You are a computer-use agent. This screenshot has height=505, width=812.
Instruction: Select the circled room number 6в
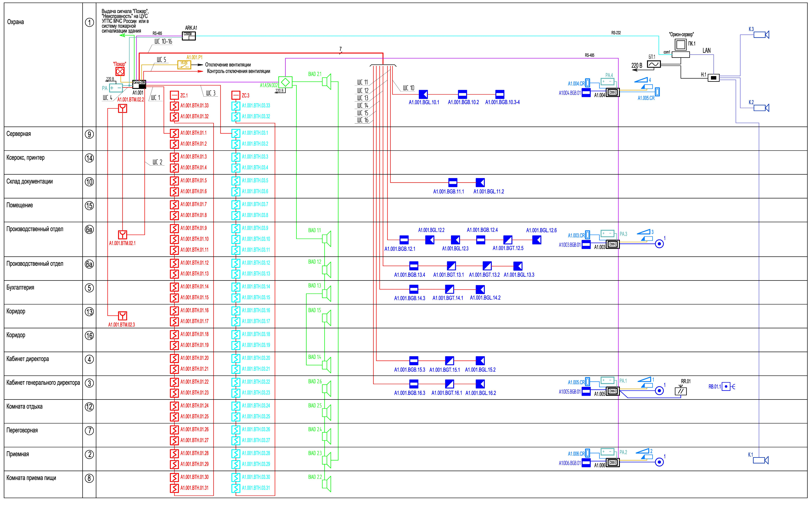[x=89, y=230]
